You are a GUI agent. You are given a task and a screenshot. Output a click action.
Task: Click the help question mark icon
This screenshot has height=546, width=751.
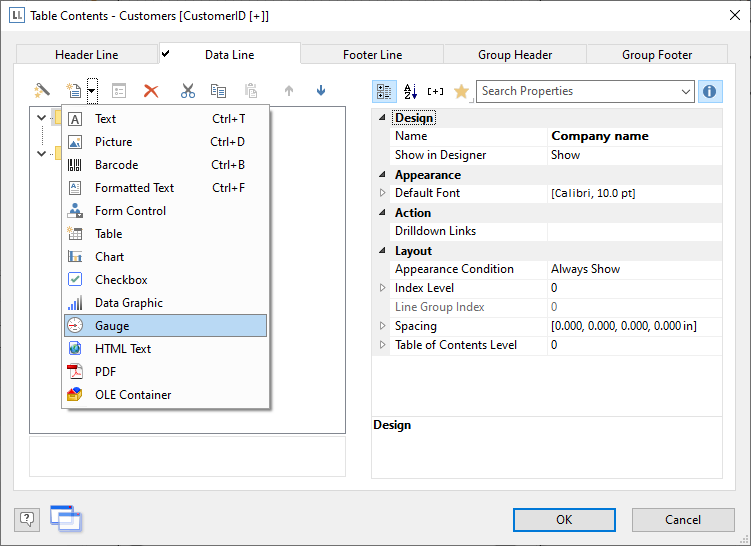coord(27,519)
